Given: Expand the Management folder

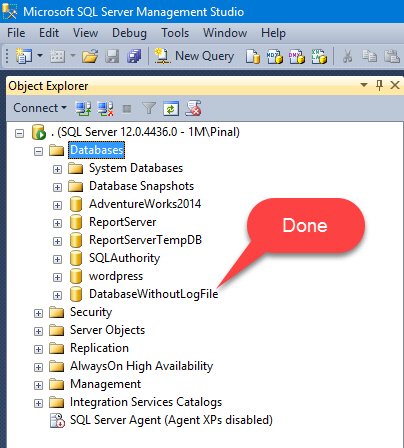Looking at the screenshot, I should [38, 386].
